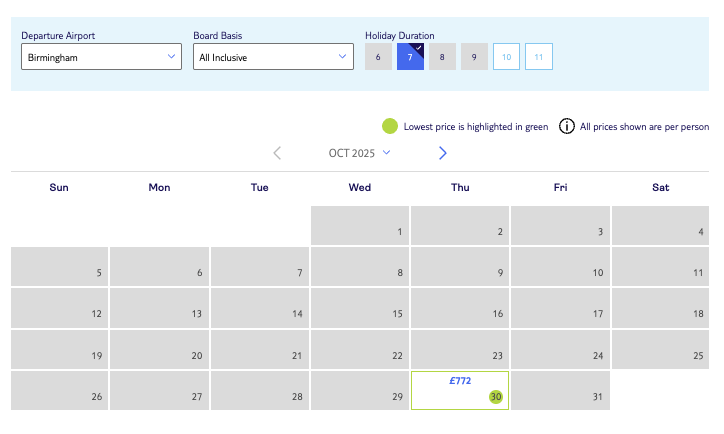Choose 11 nights holiday duration
This screenshot has height=434, width=724.
pos(539,57)
